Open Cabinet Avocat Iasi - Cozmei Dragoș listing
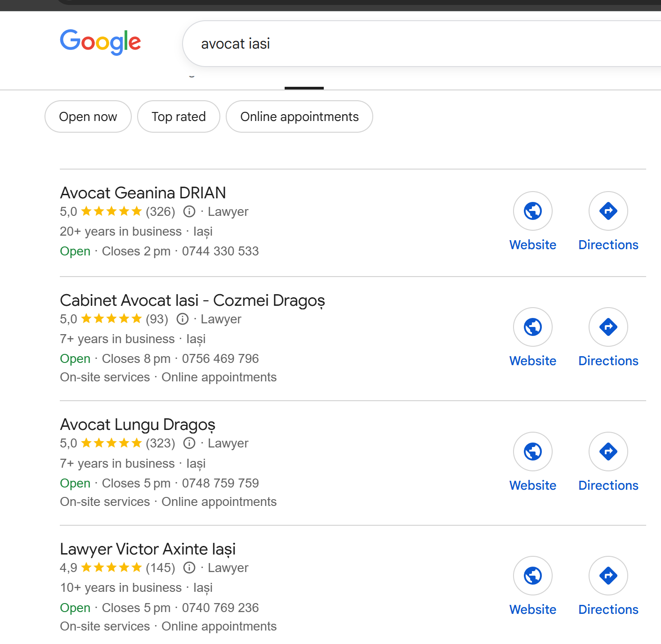 (192, 300)
